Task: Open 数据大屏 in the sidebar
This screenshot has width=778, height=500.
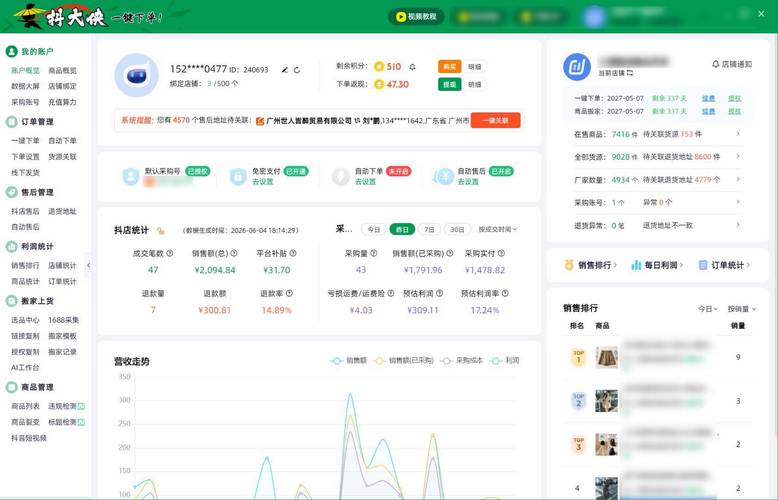Action: 25,86
